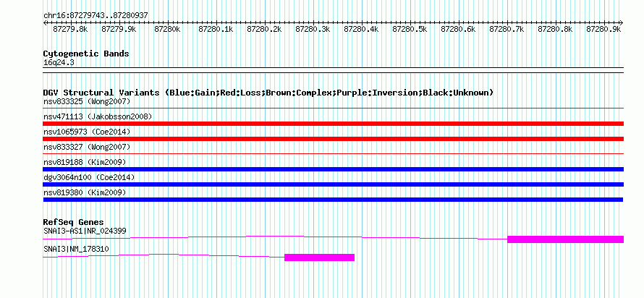Click the 87280.2k ruler tick label
The width and height of the screenshot is (644, 298).
point(264,29)
